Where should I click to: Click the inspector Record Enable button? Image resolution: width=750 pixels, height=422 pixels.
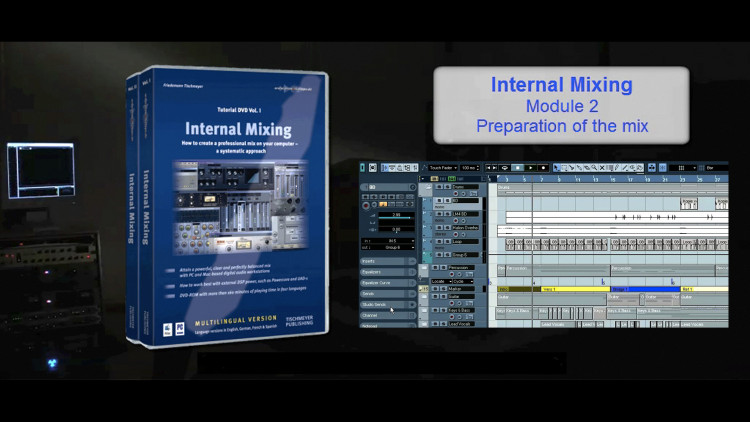(366, 205)
